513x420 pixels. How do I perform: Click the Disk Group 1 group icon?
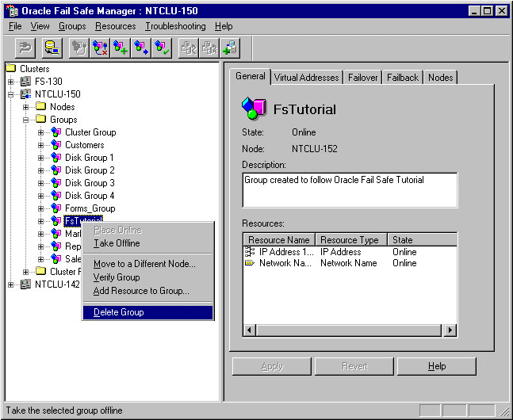coord(56,158)
